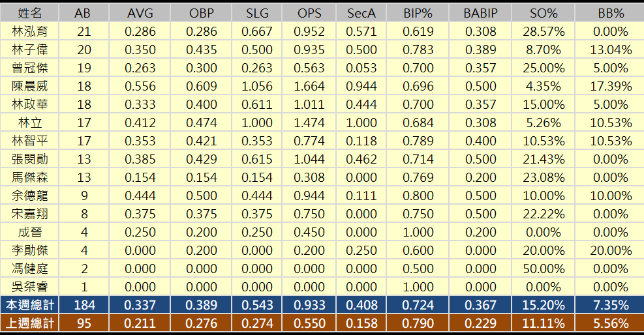Click the 姓名 name column header
This screenshot has width=644, height=335.
(29, 13)
